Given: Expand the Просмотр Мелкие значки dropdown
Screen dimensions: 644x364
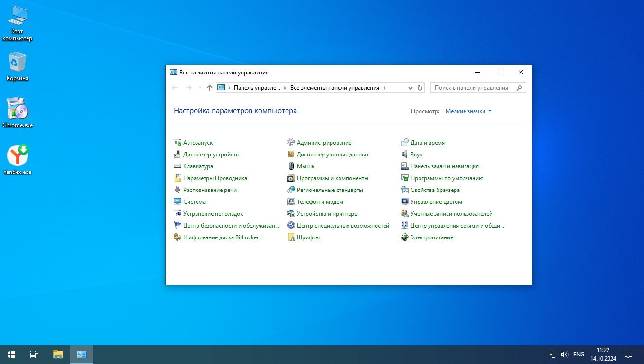Looking at the screenshot, I should coord(468,111).
